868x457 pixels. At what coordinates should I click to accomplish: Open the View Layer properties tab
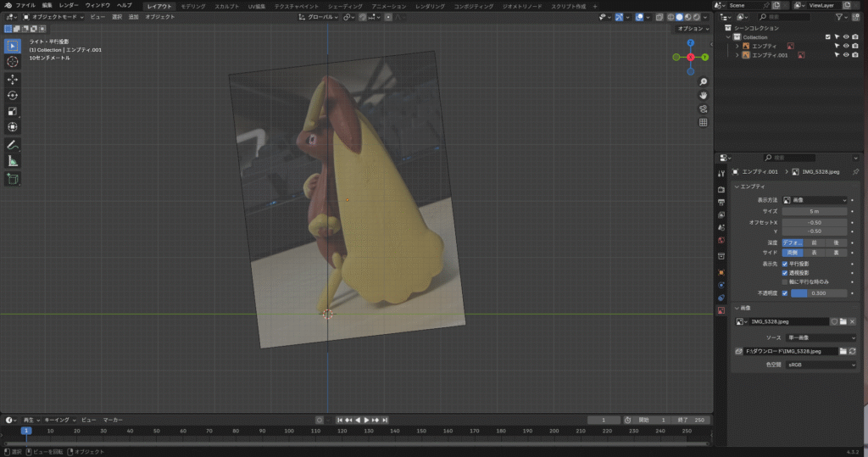(x=721, y=215)
